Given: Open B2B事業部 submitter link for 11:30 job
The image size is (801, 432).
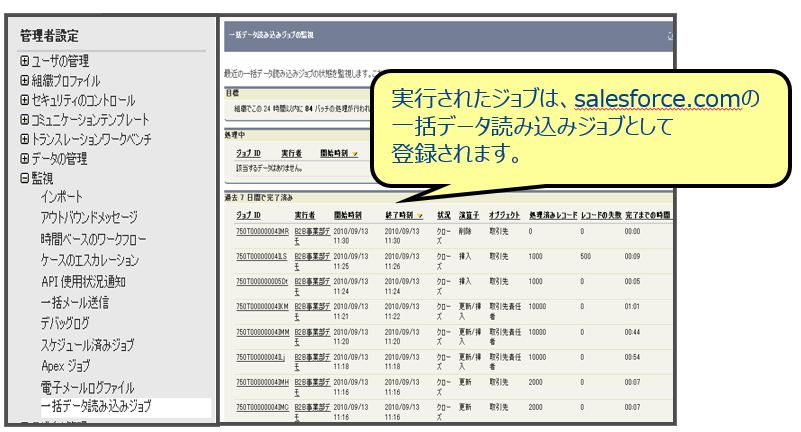Looking at the screenshot, I should [x=312, y=236].
